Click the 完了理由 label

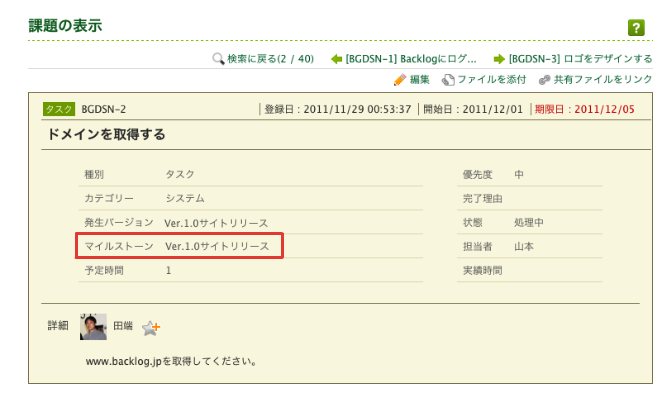(x=483, y=198)
